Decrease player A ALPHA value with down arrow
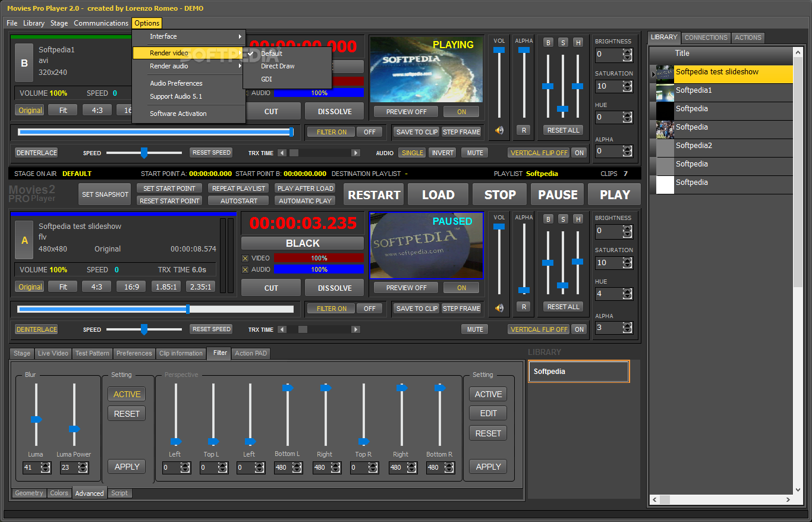Image resolution: width=812 pixels, height=522 pixels. [x=627, y=331]
